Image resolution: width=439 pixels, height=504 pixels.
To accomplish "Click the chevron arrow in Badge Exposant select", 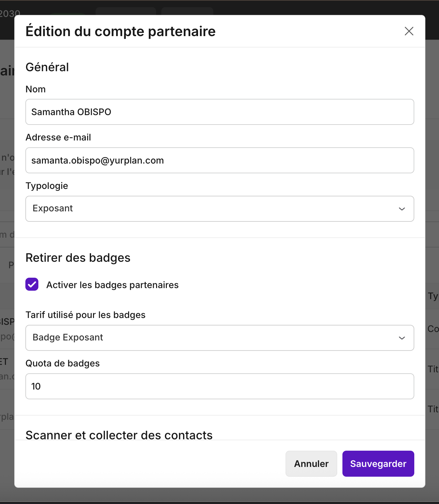I will (402, 338).
